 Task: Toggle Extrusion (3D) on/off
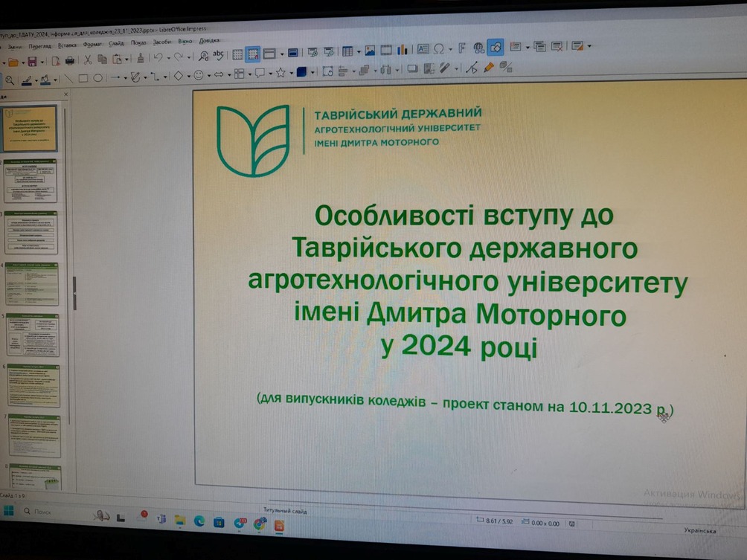506,67
